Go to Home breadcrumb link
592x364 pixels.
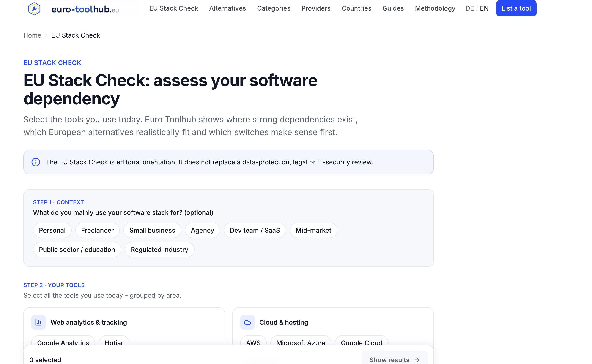pos(32,35)
